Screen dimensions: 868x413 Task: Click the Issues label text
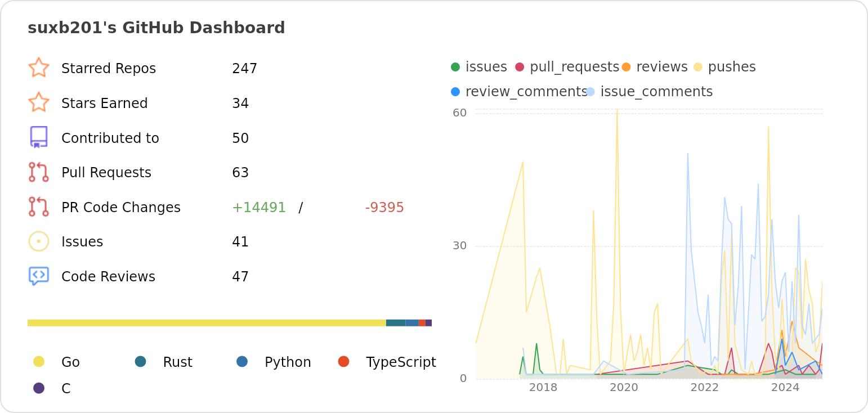(x=82, y=241)
